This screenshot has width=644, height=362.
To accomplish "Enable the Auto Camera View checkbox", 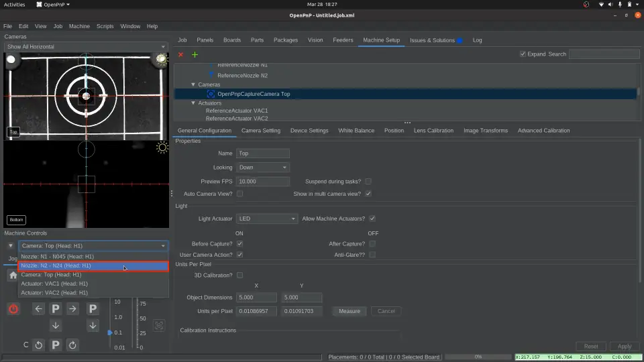I will pyautogui.click(x=239, y=194).
